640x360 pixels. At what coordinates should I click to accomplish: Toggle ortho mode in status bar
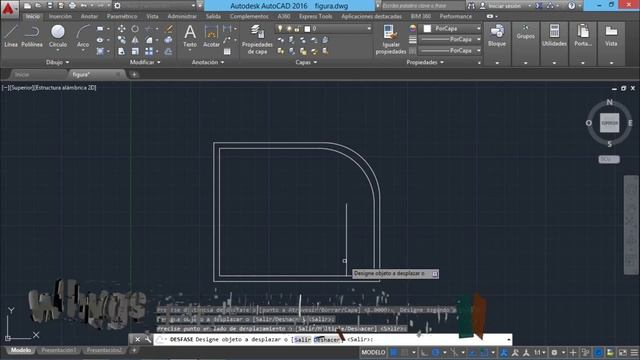424,352
